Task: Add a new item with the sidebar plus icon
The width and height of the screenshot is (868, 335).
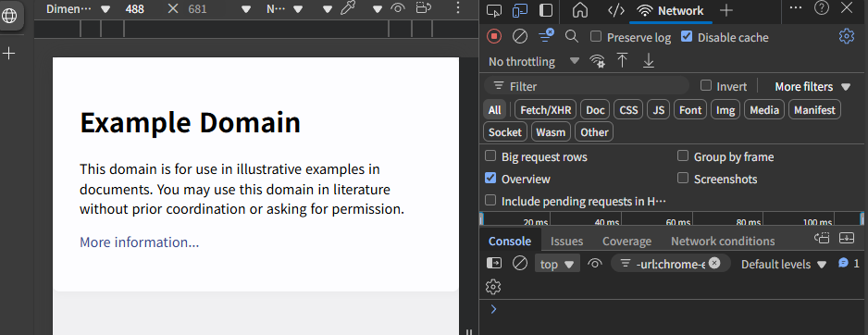Action: [9, 54]
